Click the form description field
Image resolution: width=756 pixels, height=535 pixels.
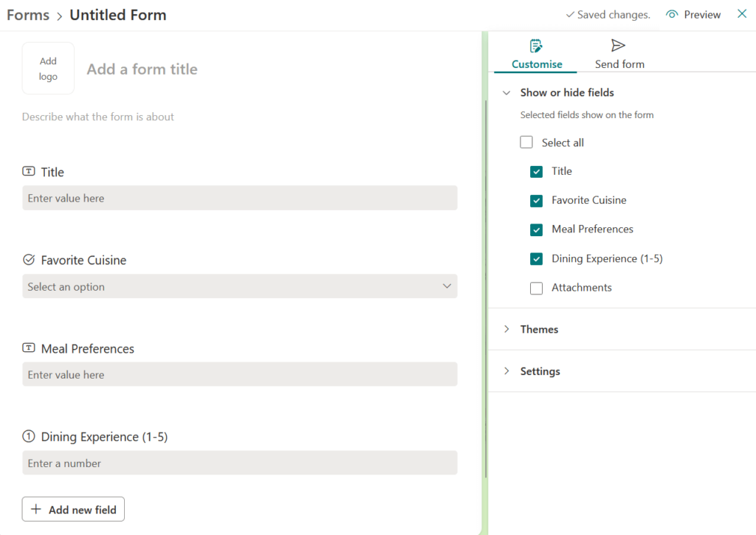(x=98, y=117)
